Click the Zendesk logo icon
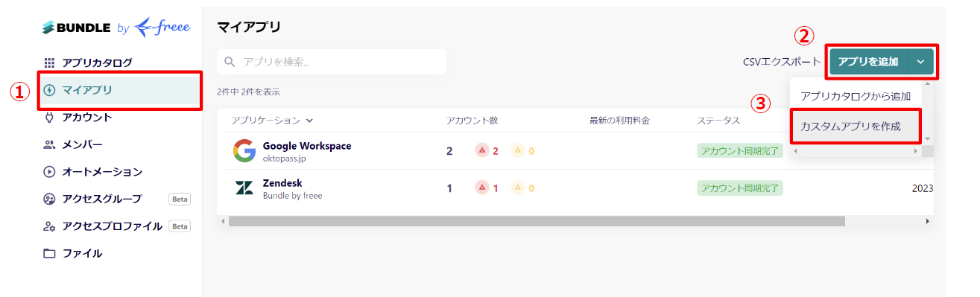This screenshot has width=980, height=297. pos(244,188)
